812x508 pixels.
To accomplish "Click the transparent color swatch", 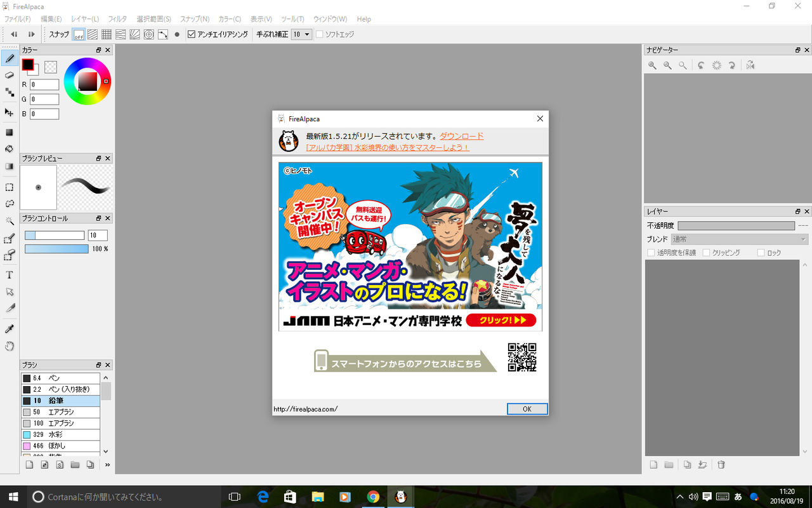I will [x=51, y=67].
